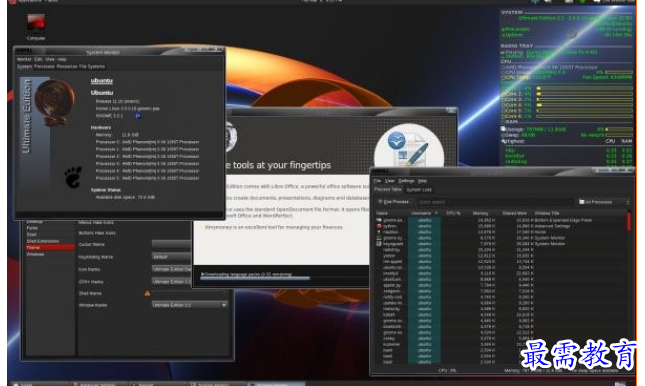Select Theme in Advanced Settings sidebar
This screenshot has height=386, width=645.
[49, 248]
